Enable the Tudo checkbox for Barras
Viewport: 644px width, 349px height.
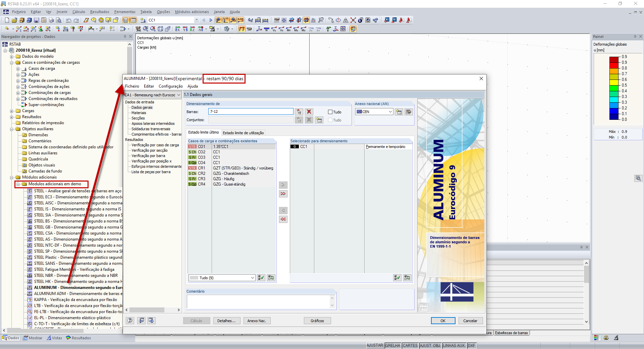point(330,112)
